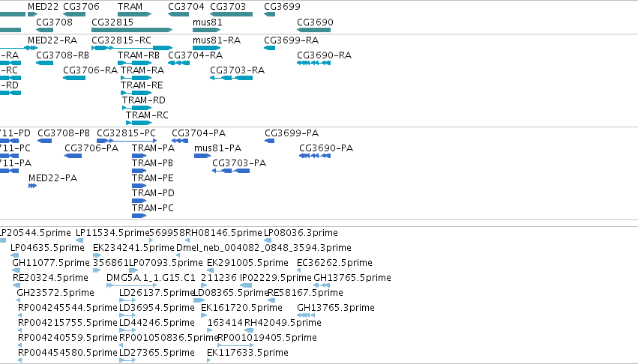Click the TRAM-PC protein label
The image size is (638, 364).
pyautogui.click(x=153, y=207)
